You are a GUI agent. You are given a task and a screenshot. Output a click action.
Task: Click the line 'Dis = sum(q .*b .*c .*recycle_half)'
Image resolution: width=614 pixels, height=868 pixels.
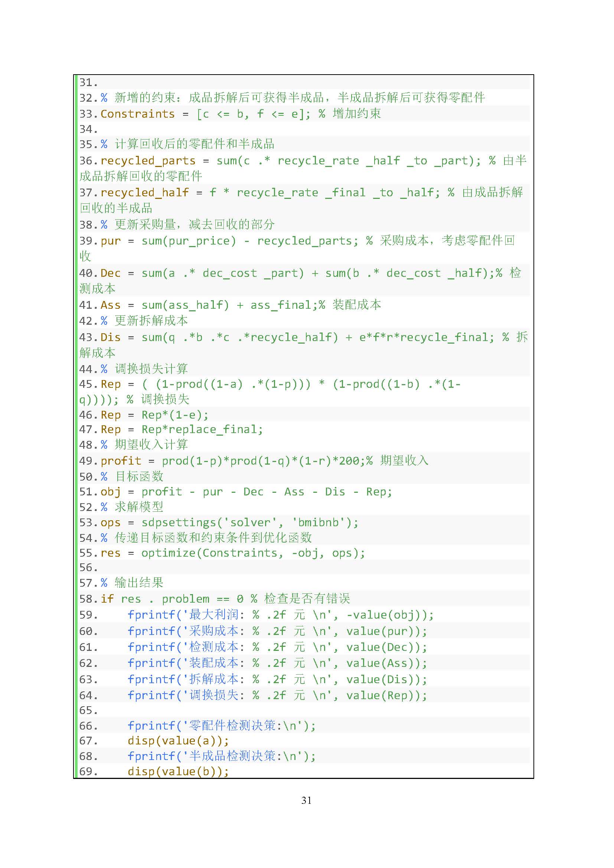click(x=219, y=337)
